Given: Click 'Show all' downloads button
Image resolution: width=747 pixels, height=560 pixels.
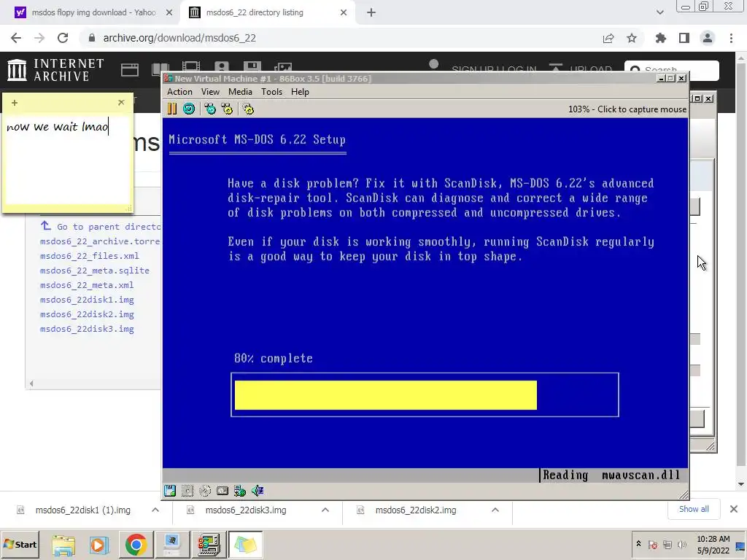Looking at the screenshot, I should (694, 509).
